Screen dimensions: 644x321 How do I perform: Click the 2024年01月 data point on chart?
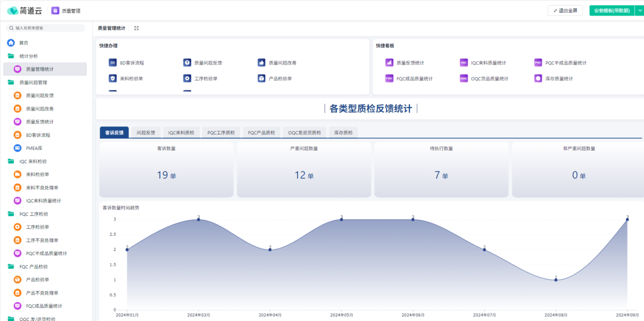point(127,250)
